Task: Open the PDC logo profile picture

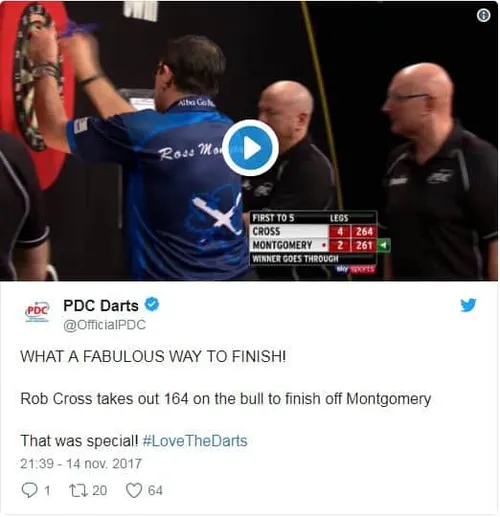Action: (37, 311)
